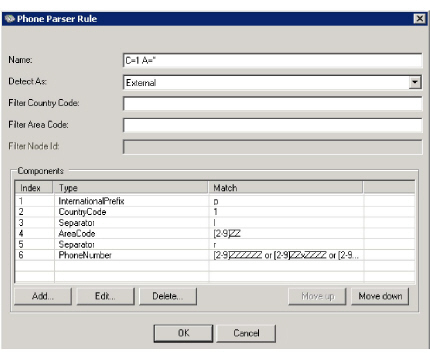Viewport: 430px width, 361px height.
Task: Click the Phone Parser Rule title bar icon
Action: tap(9, 19)
